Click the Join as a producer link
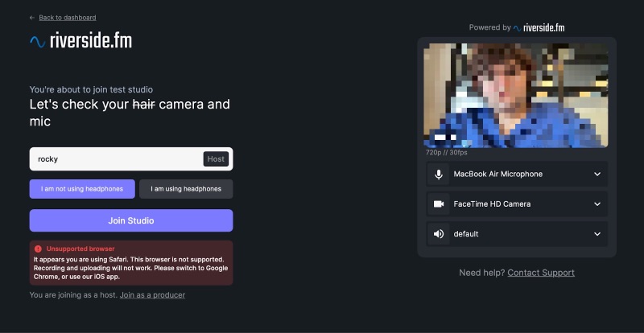 152,295
